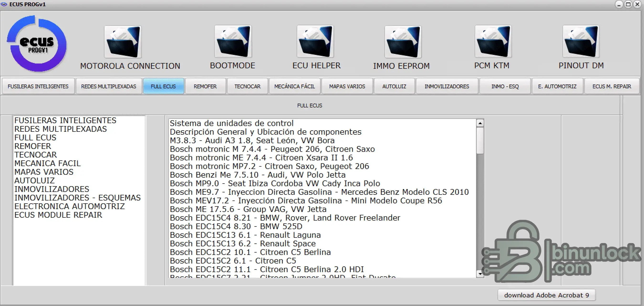Open the INMO - ESQ tab

pyautogui.click(x=505, y=86)
